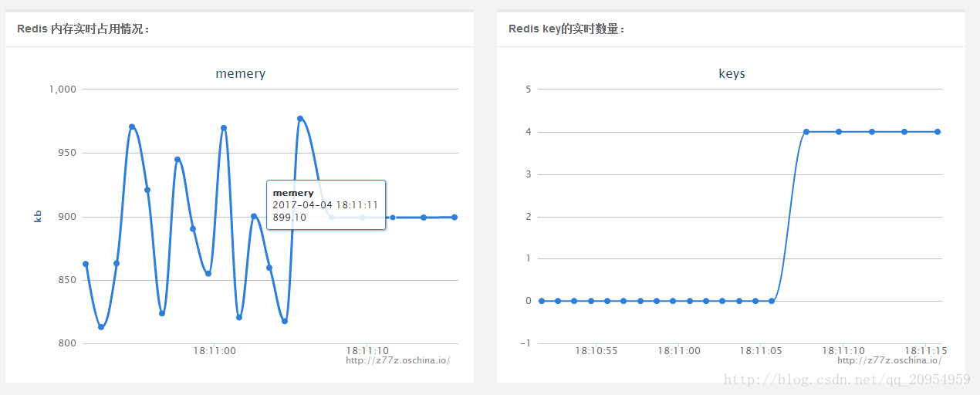Click the lowest data point on memery chart
The width and height of the screenshot is (980, 395).
click(101, 327)
